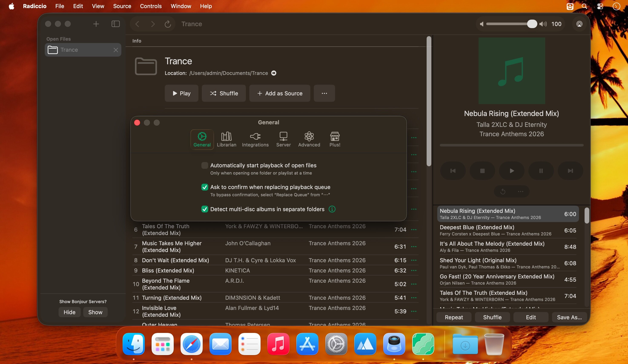Select Shed Your Light (Original Mix) in queue

click(508, 263)
